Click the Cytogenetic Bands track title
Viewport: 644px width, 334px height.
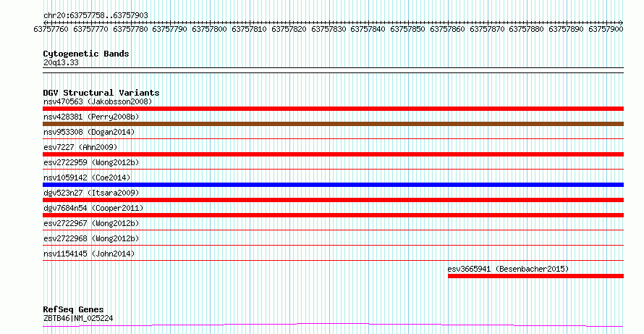coord(86,54)
